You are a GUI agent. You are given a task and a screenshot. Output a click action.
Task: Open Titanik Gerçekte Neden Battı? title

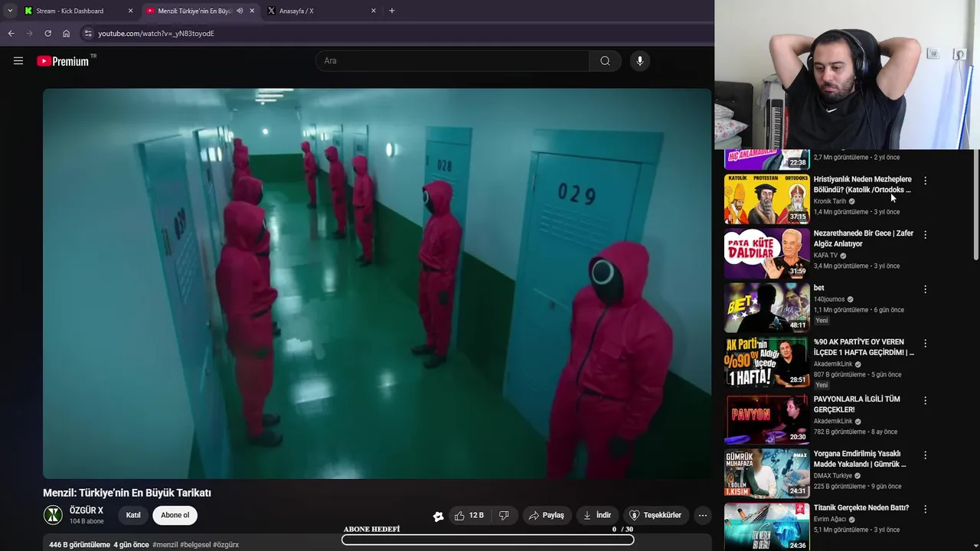point(861,507)
